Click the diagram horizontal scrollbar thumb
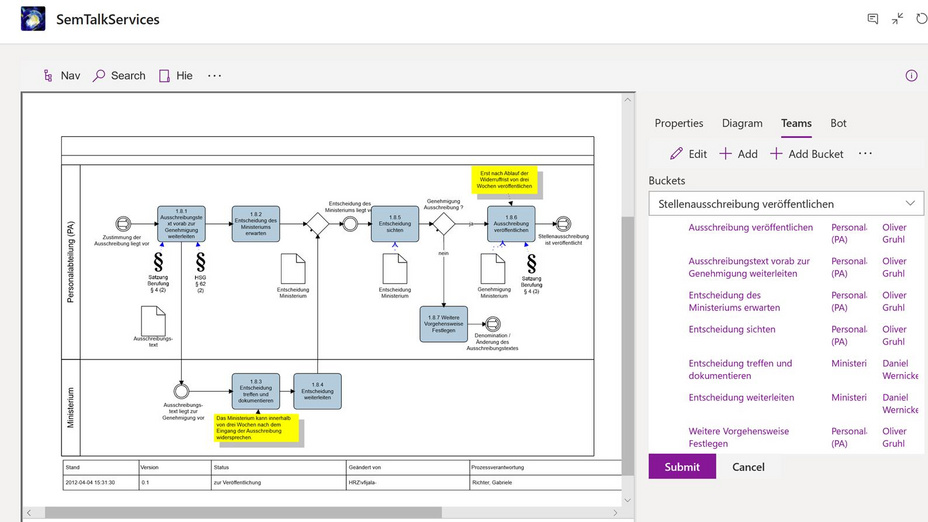Viewport: 928px width, 522px height. point(243,513)
